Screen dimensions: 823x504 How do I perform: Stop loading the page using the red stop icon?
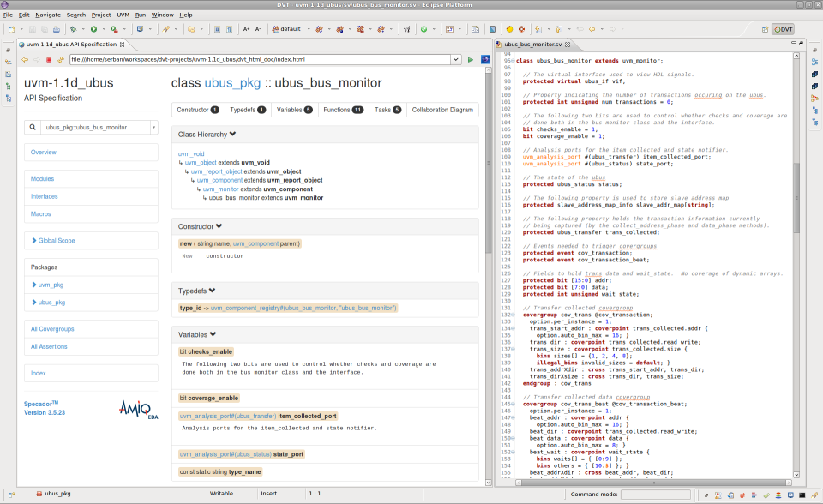pyautogui.click(x=49, y=59)
